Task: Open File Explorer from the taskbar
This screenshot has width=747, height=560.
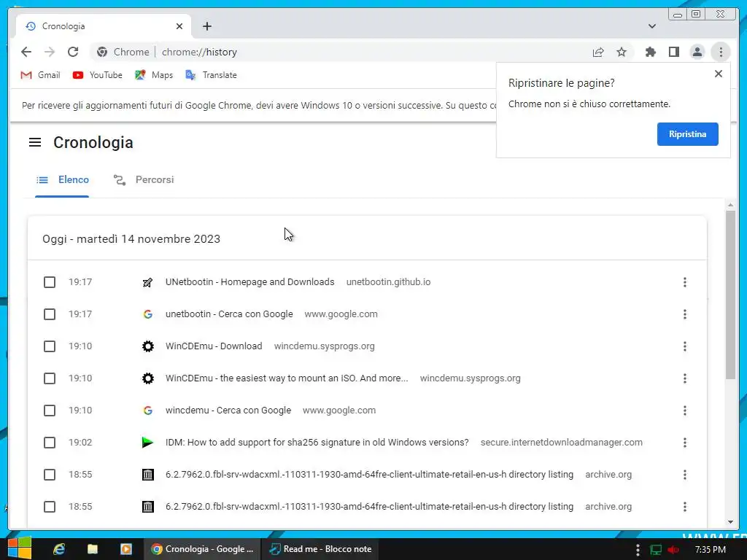Action: 93,549
